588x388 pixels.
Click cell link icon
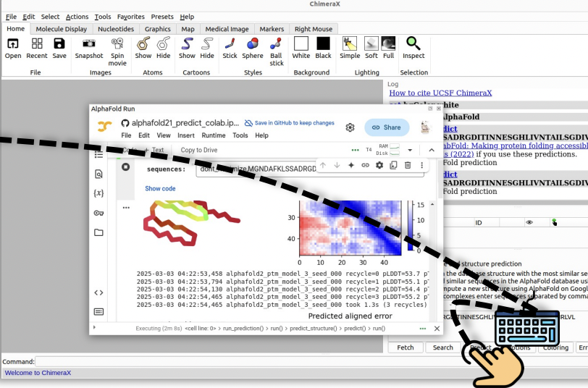(365, 165)
